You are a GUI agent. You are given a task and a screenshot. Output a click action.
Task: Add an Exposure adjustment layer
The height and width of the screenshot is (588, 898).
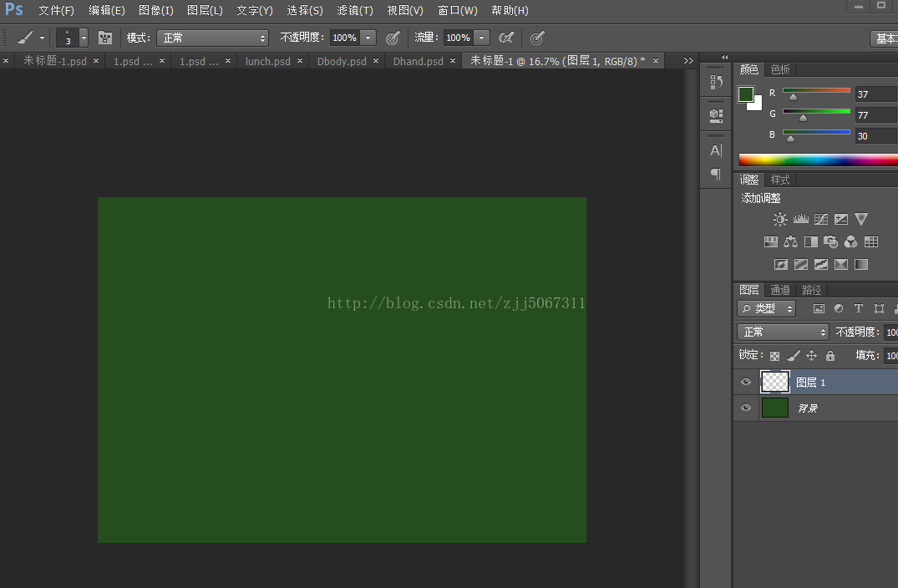tap(840, 220)
